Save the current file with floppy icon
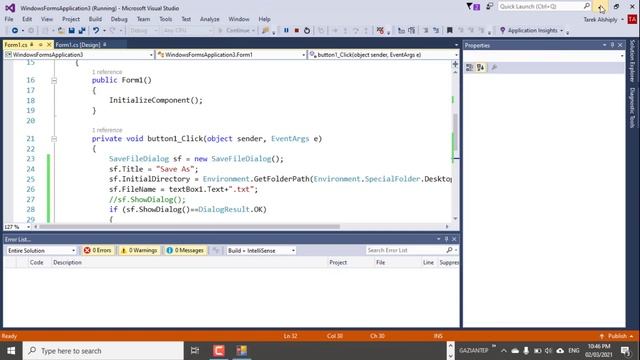 pos(71,31)
